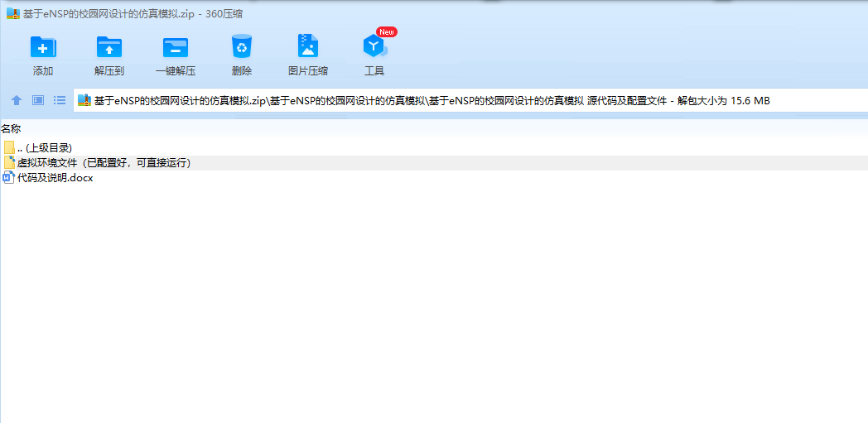868x423 pixels.
Task: Click the folder icon of 上级目录 row
Action: click(x=9, y=147)
